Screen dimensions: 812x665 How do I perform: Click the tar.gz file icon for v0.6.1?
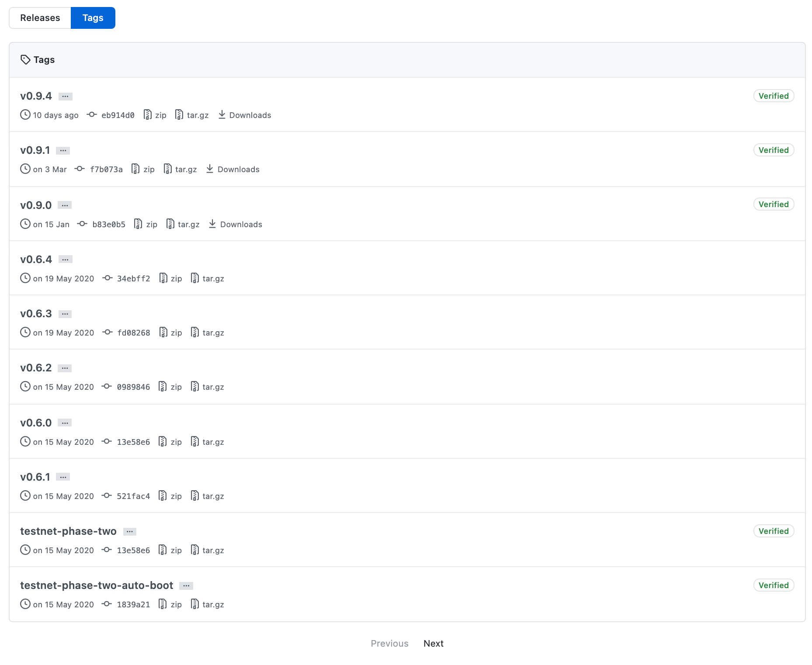pyautogui.click(x=195, y=495)
